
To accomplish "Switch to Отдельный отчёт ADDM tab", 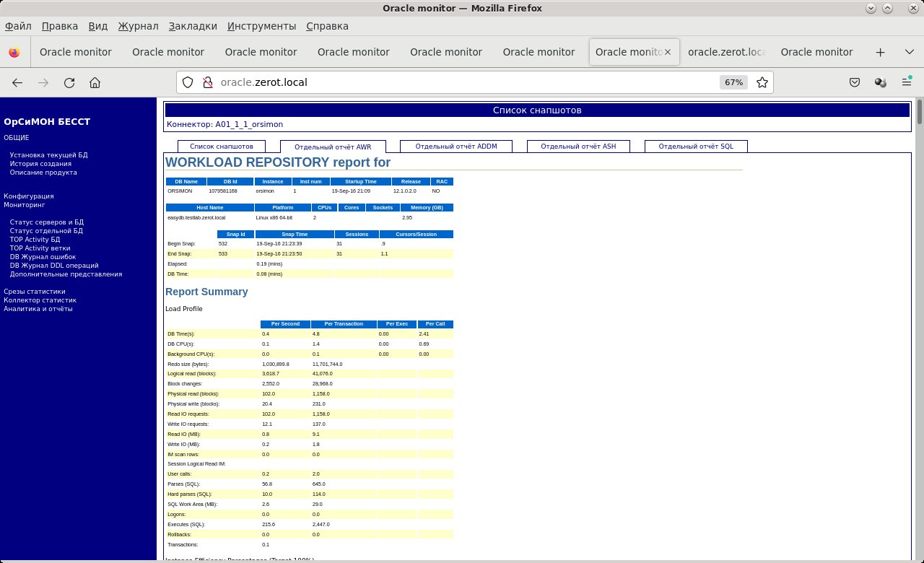I will pos(456,146).
